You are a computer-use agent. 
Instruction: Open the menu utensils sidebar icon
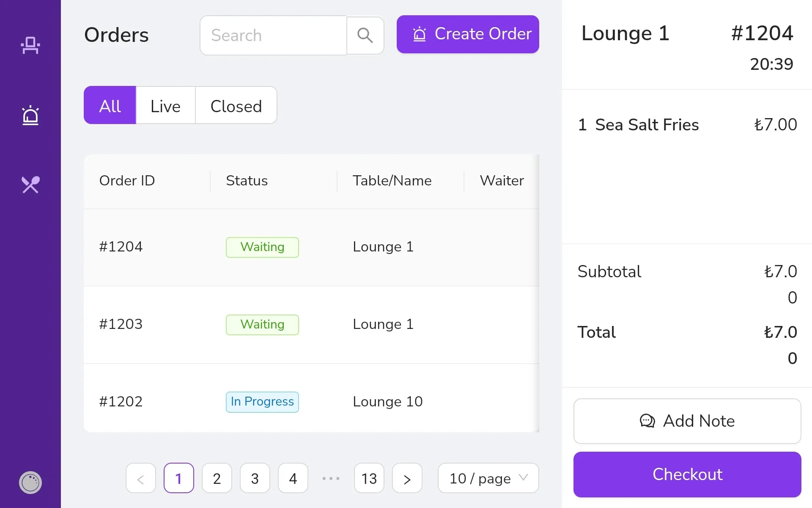click(30, 185)
